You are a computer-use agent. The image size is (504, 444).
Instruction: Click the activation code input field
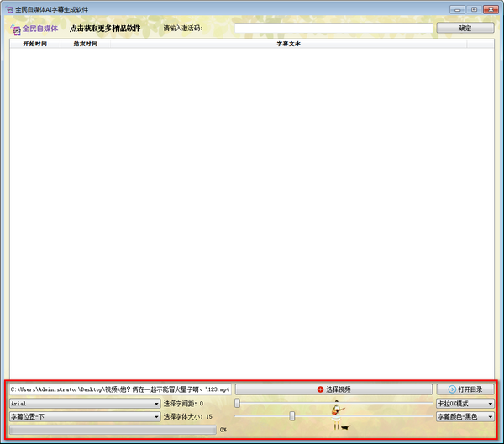tap(333, 28)
